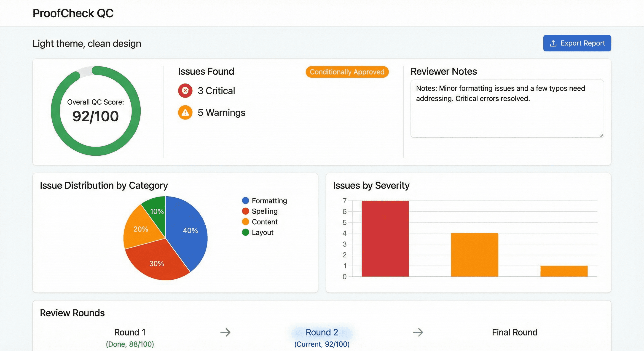Click the blue Formatting legend dot

pyautogui.click(x=245, y=201)
